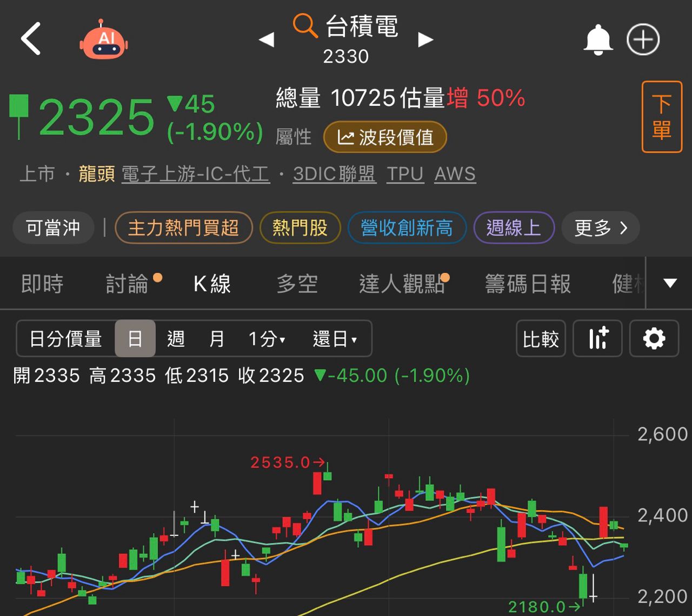Tap the 收 2325 close price text
Screen dimensions: 692x616
(x=271, y=376)
